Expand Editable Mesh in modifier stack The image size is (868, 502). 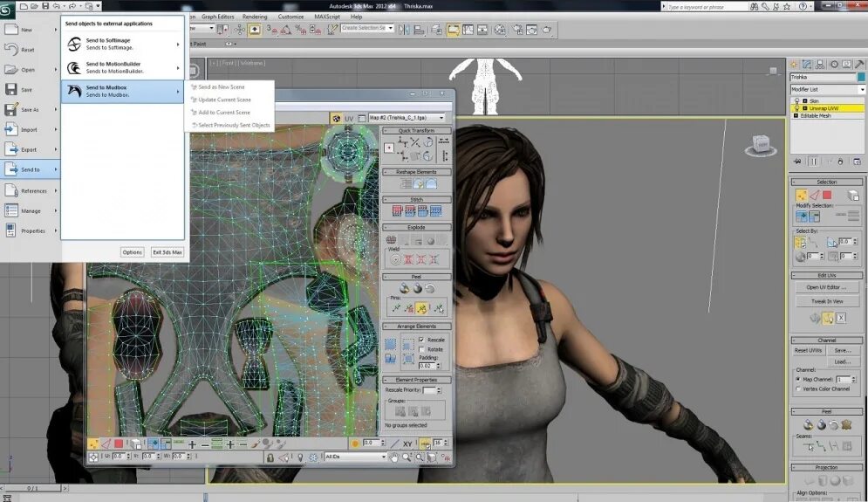tap(796, 116)
